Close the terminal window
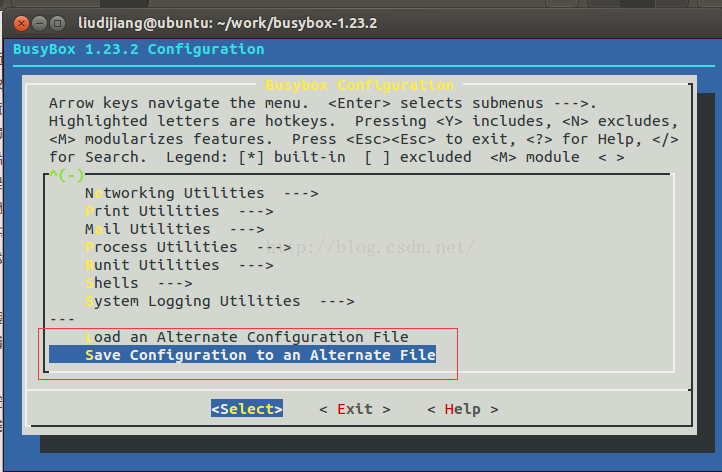The width and height of the screenshot is (722, 472). coord(21,23)
